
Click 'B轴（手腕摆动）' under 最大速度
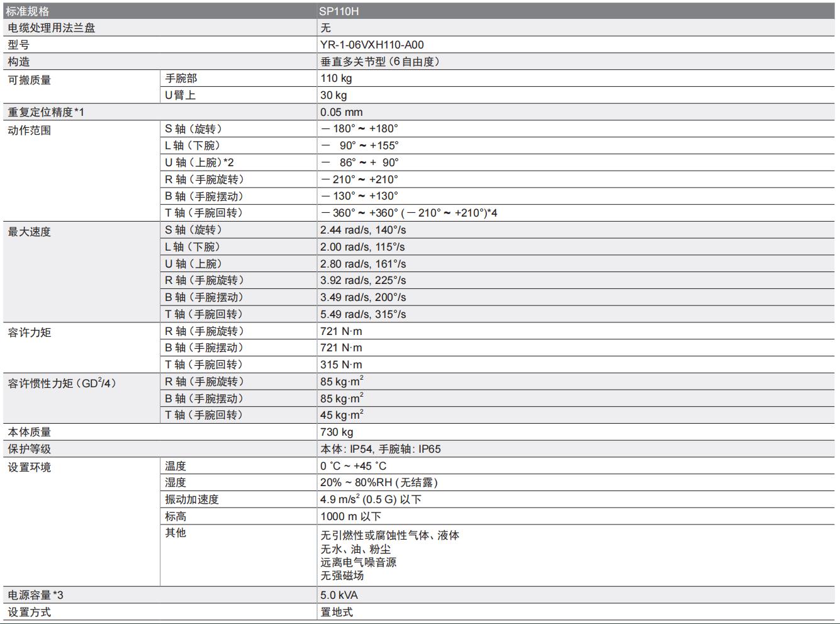point(205,297)
